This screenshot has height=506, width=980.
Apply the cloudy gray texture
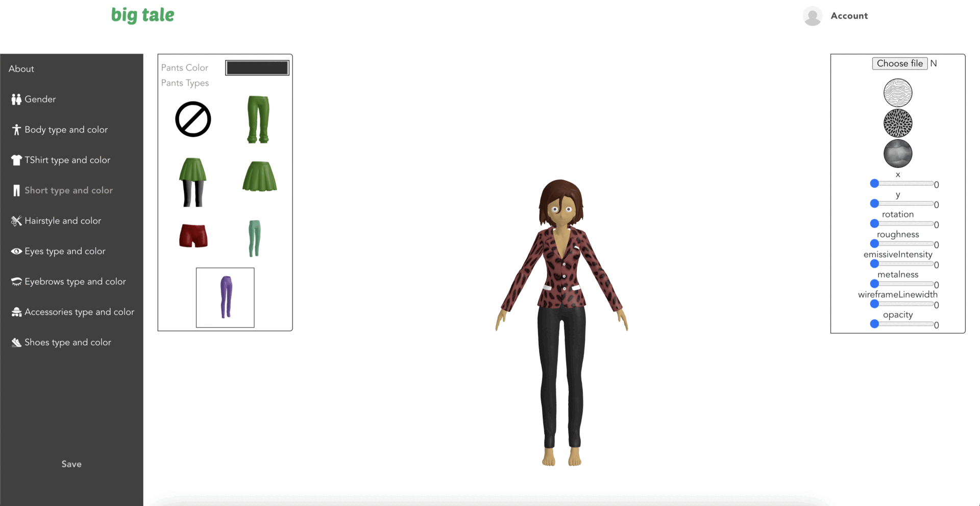pos(898,154)
